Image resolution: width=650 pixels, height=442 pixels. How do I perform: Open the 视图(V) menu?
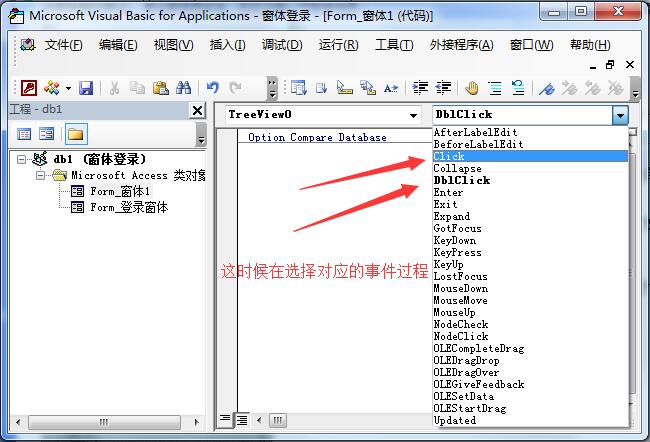pos(173,45)
